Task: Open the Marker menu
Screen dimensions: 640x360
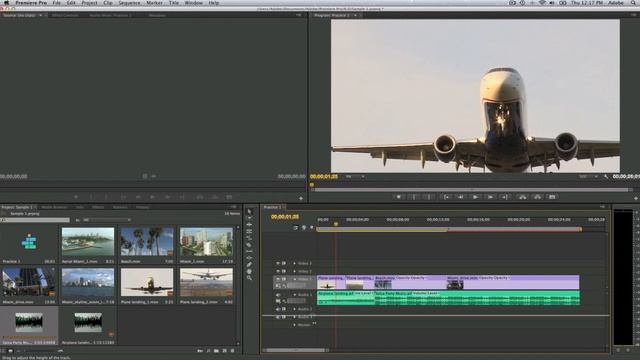Action: pos(154,3)
